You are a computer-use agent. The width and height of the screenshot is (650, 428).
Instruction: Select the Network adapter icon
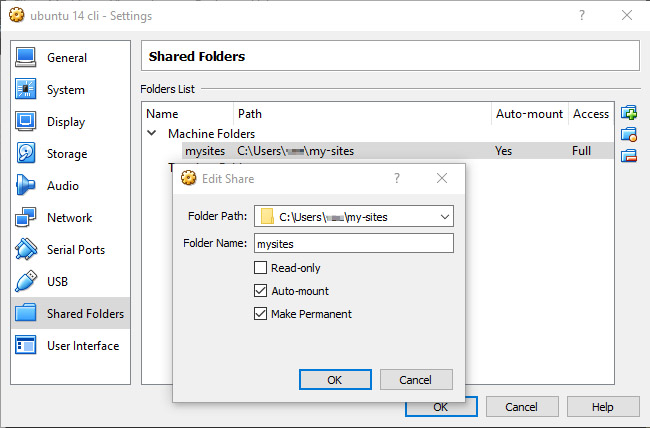tap(26, 218)
